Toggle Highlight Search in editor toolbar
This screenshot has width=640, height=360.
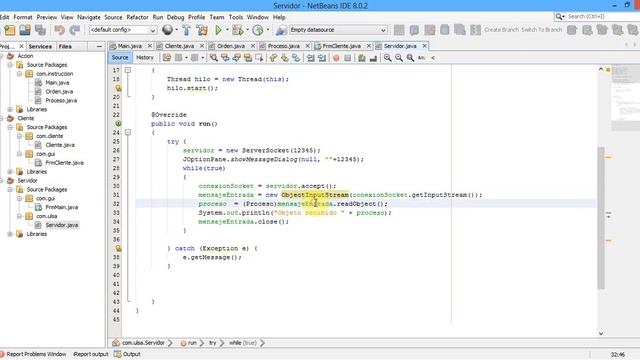(x=248, y=58)
